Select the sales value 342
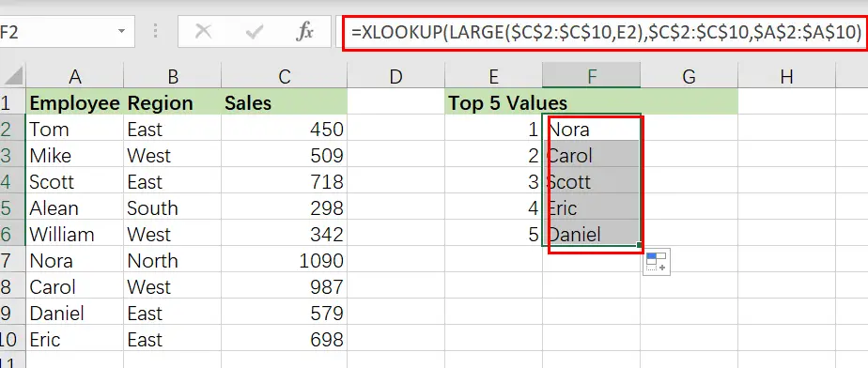 click(285, 233)
